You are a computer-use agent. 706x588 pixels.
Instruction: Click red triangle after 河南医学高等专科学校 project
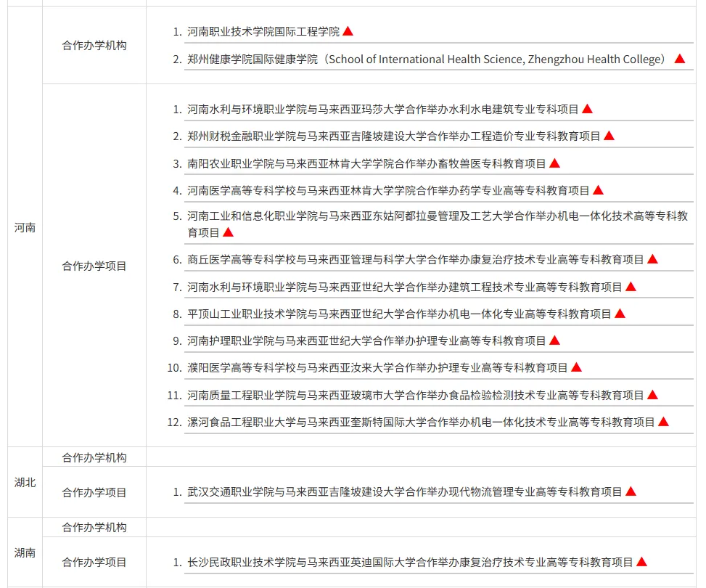599,190
